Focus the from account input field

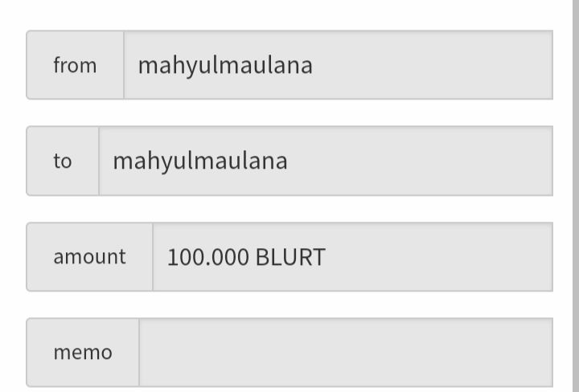coord(338,65)
